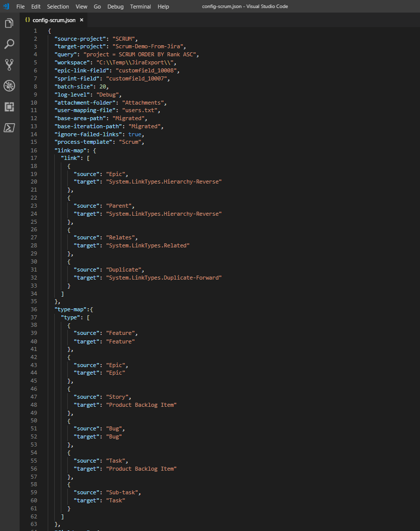Click "Hierarchy-Reverse" target on line 20
This screenshot has height=531, width=420.
click(164, 182)
